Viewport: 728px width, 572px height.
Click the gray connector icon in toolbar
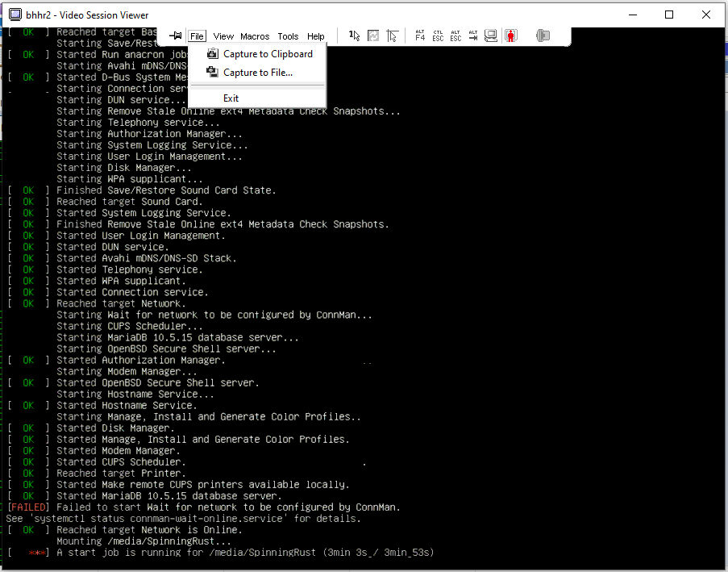click(543, 35)
